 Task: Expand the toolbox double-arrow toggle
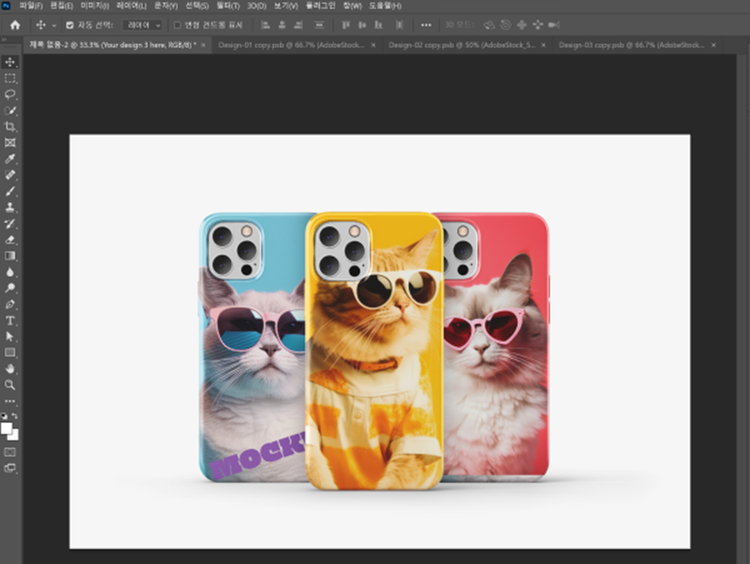[x=4, y=40]
